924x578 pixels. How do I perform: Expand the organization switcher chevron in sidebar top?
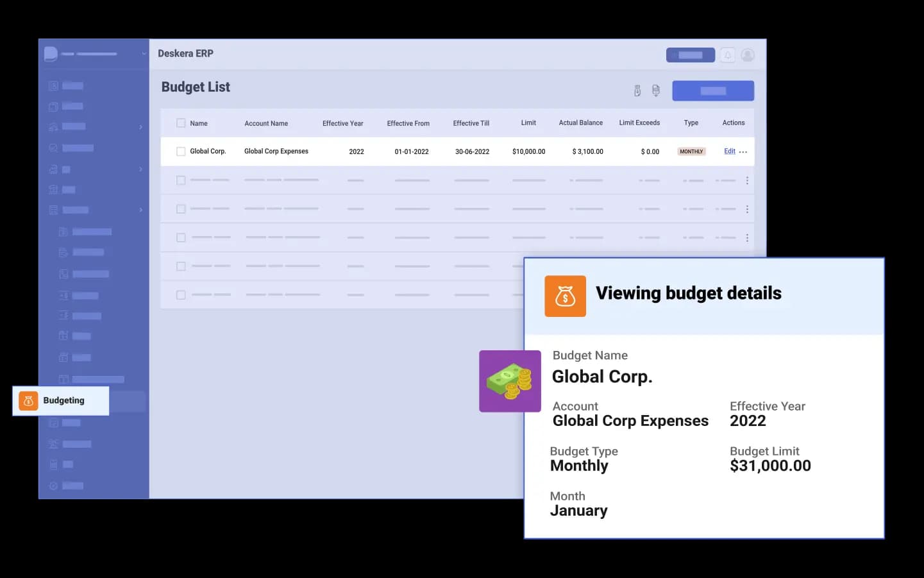pyautogui.click(x=144, y=54)
